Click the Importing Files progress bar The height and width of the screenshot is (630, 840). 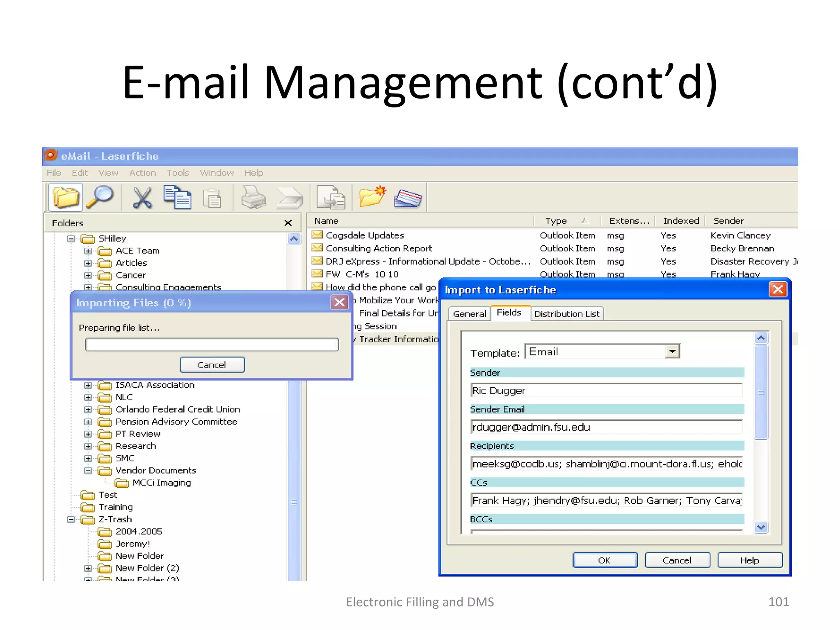point(212,344)
